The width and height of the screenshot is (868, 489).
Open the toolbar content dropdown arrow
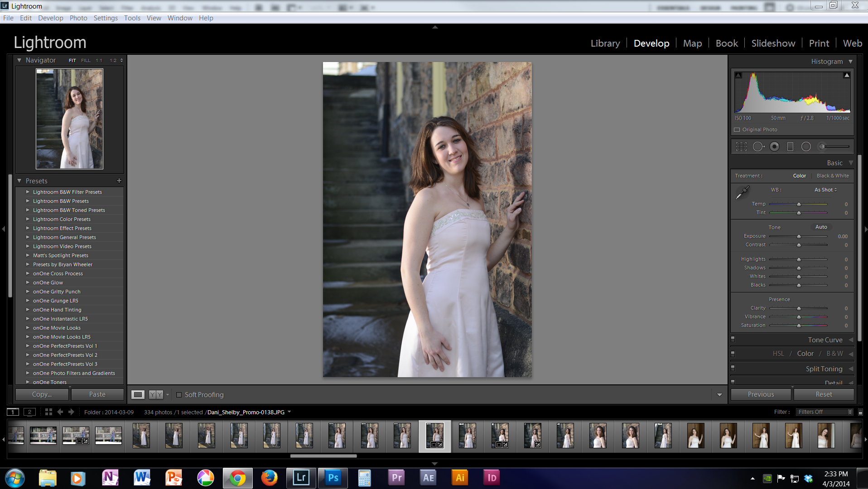719,395
